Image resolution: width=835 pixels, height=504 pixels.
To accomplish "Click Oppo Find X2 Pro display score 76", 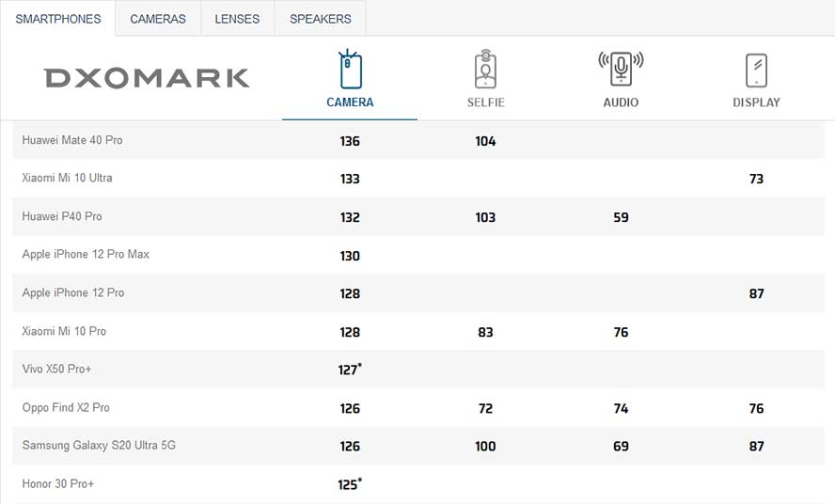I will [756, 409].
